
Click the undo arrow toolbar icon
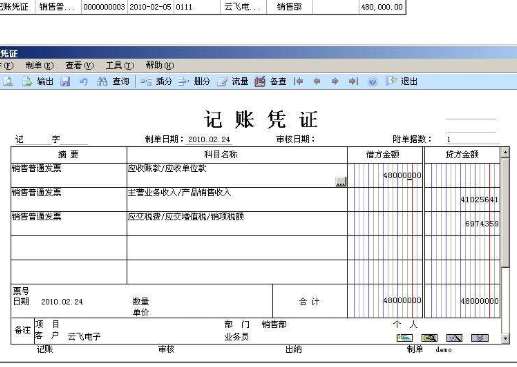(84, 81)
